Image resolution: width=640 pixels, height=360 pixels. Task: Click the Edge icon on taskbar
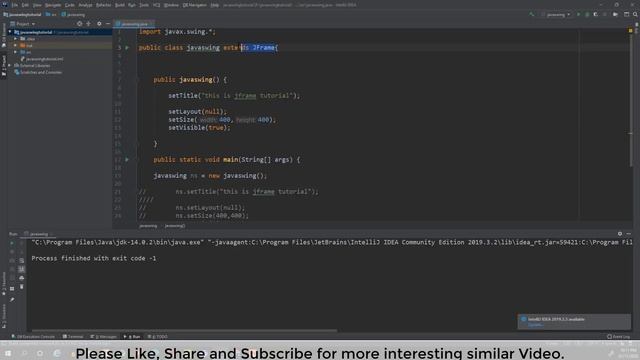pos(57,353)
